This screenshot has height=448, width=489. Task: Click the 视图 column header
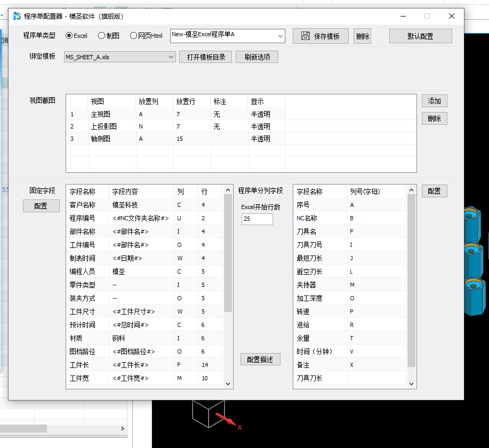(112, 101)
